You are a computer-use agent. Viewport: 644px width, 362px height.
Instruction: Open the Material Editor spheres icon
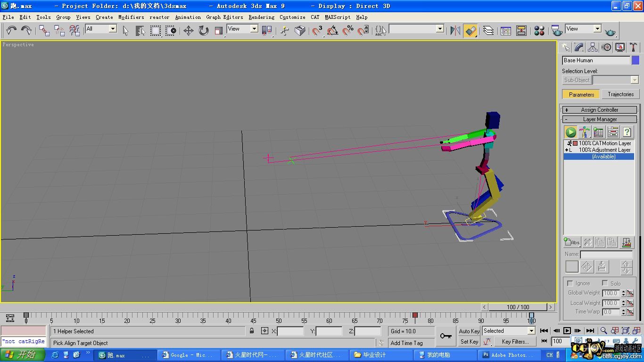coord(539,31)
